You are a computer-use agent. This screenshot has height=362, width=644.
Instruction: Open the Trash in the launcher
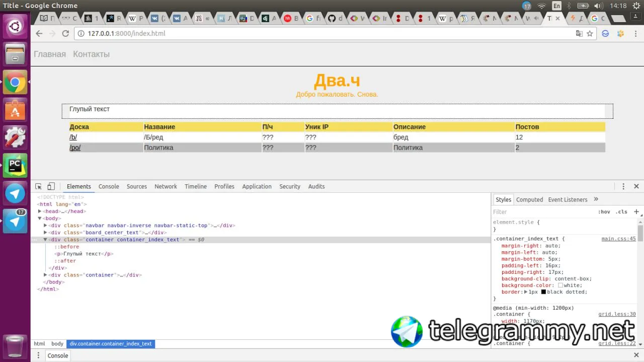[x=15, y=346]
